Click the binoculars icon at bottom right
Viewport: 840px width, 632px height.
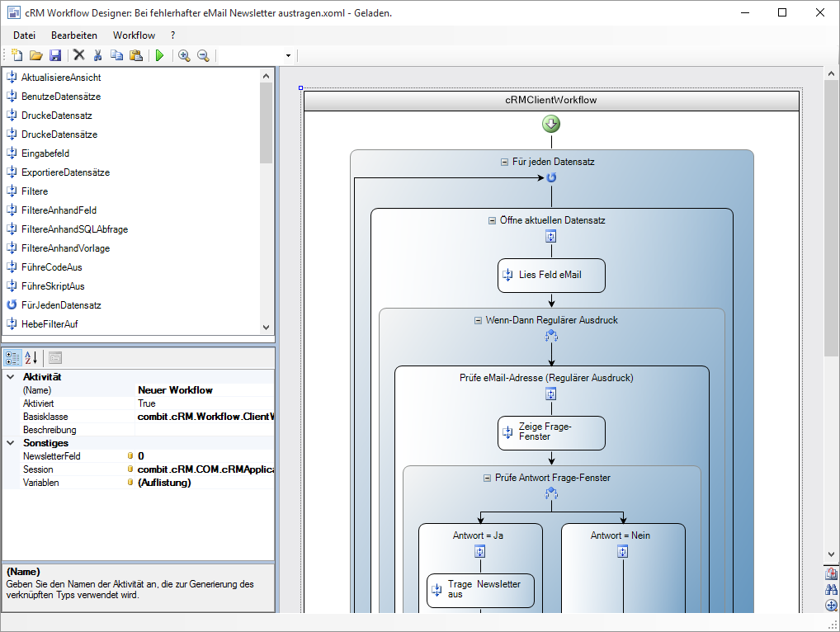pyautogui.click(x=831, y=589)
